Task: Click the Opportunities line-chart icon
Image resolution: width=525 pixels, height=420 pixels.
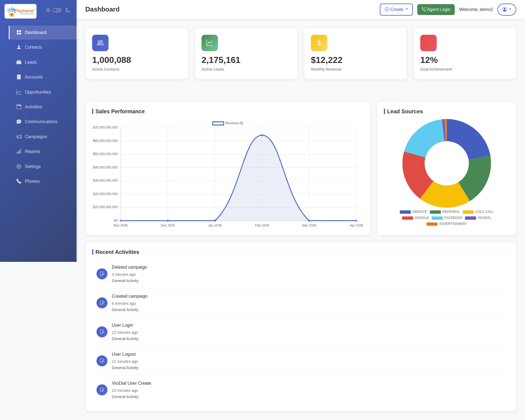Action: [19, 92]
